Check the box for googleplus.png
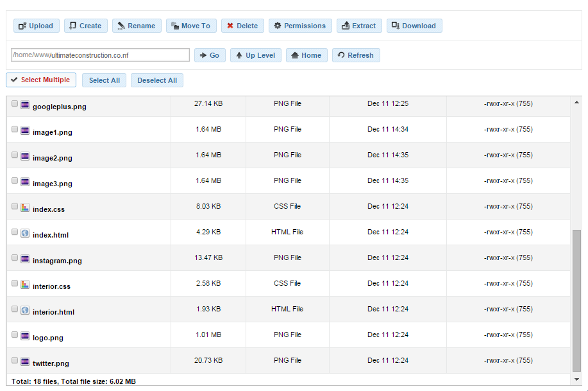This screenshot has width=588, height=391. 15,103
